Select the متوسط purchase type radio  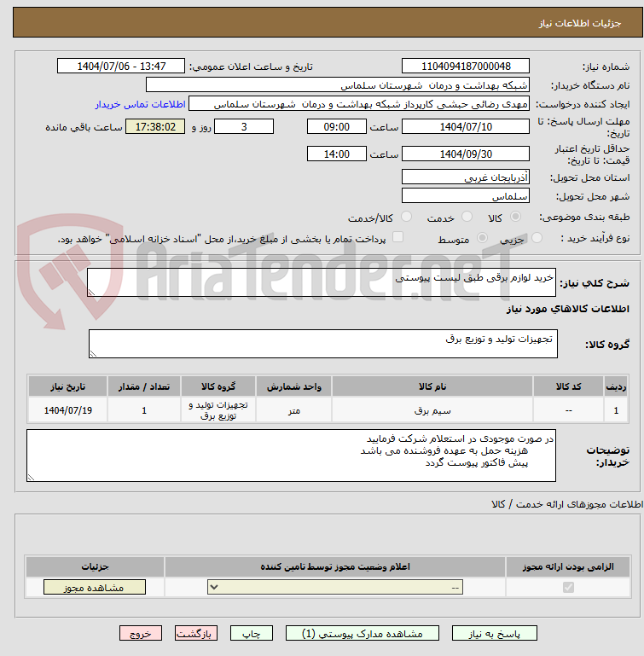(x=483, y=238)
